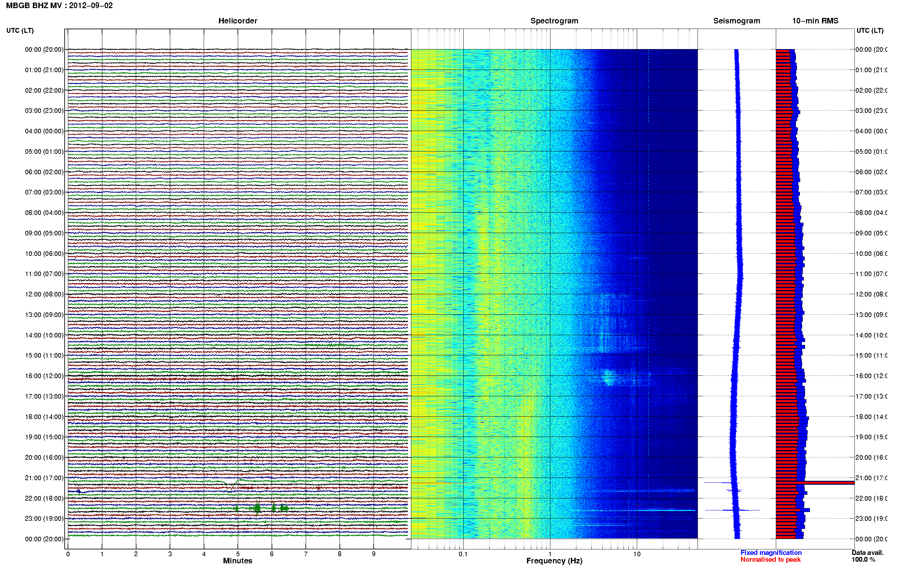Screen dimensions: 924x578
Task: Click the Seismogram panel heading
Action: coord(737,21)
